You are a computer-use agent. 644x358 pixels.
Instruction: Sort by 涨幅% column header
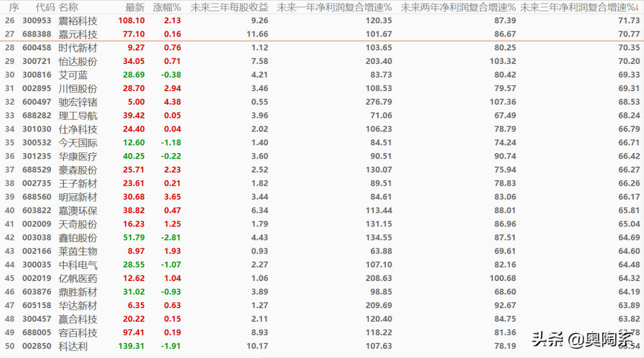pyautogui.click(x=167, y=8)
